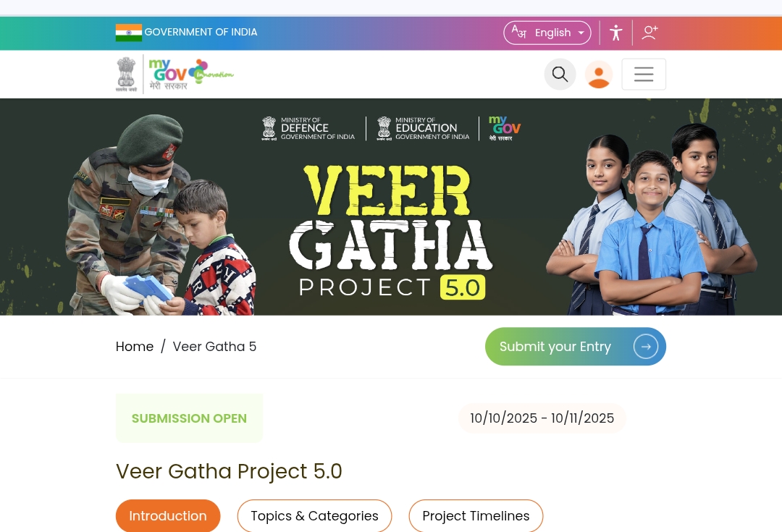Open the Project Timelines tab
The height and width of the screenshot is (532, 782).
[476, 515]
